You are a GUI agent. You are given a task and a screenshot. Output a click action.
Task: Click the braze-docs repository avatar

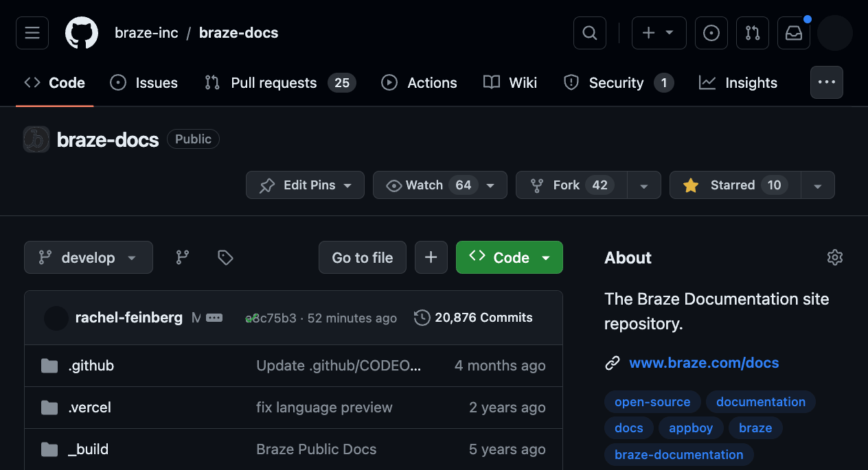pyautogui.click(x=36, y=139)
